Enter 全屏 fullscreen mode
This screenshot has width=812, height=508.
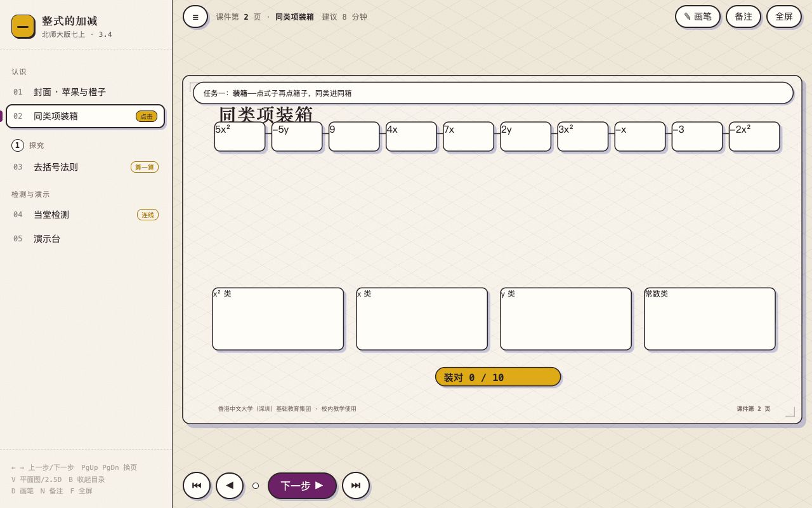pyautogui.click(x=784, y=17)
